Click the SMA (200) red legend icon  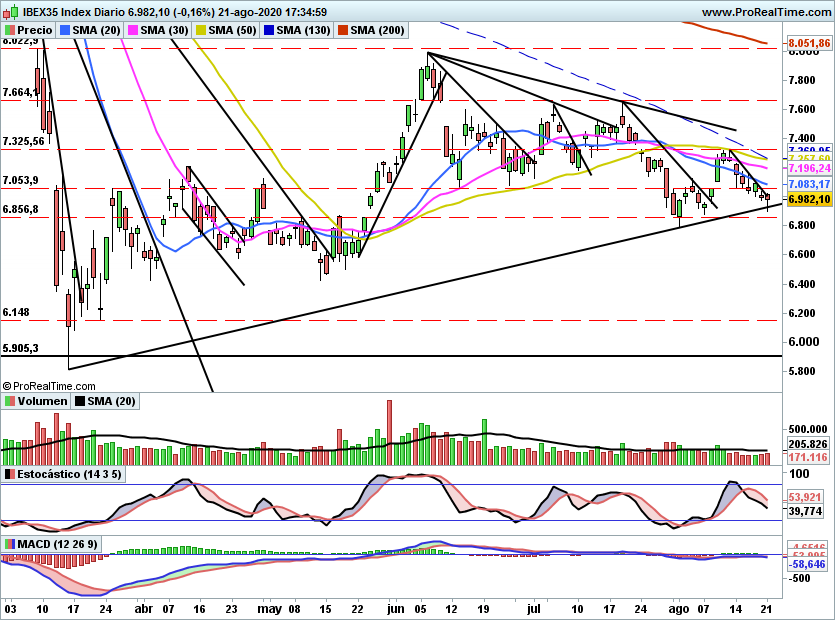(x=342, y=30)
